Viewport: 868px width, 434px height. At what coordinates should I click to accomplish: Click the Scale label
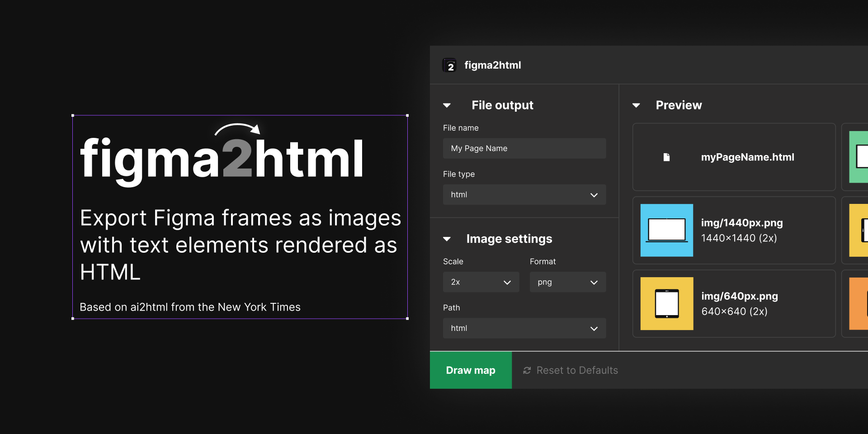click(453, 261)
